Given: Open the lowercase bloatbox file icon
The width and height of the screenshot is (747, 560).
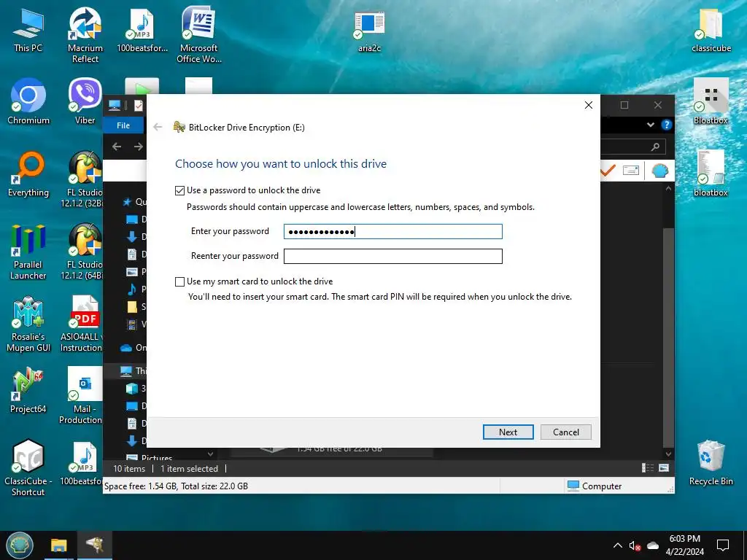Looking at the screenshot, I should pyautogui.click(x=711, y=174).
